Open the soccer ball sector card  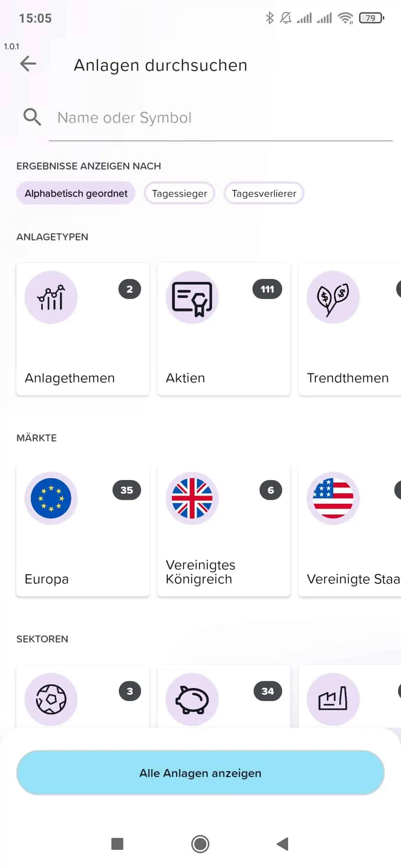point(83,697)
